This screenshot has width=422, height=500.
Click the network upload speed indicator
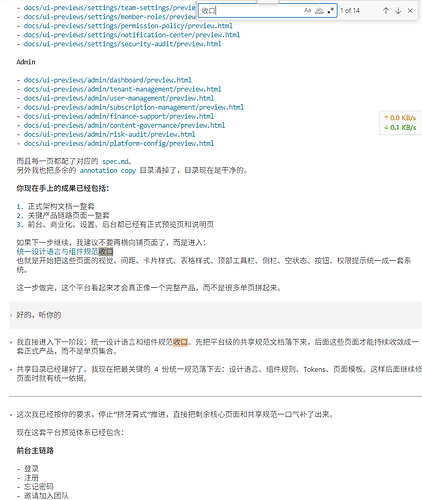[x=400, y=118]
